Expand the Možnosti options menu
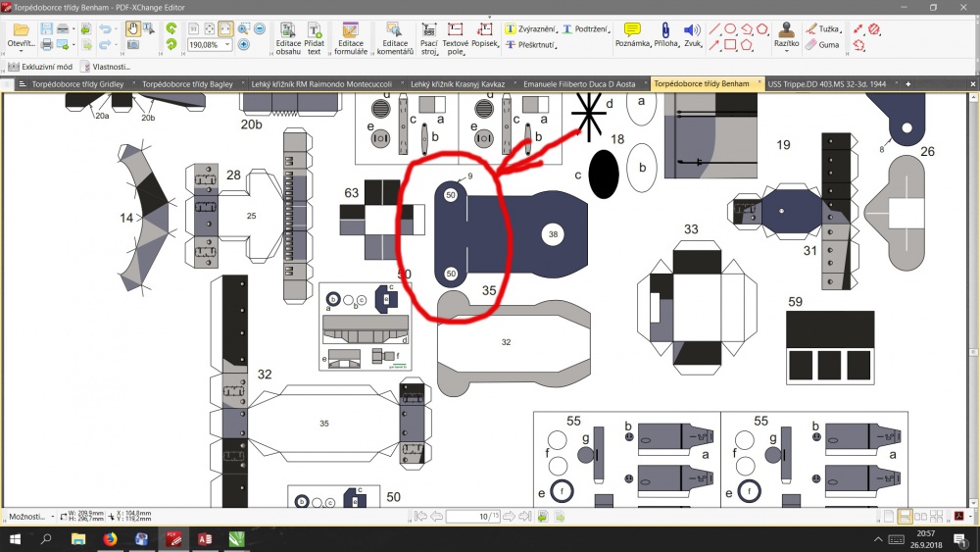980x552 pixels. pyautogui.click(x=30, y=517)
